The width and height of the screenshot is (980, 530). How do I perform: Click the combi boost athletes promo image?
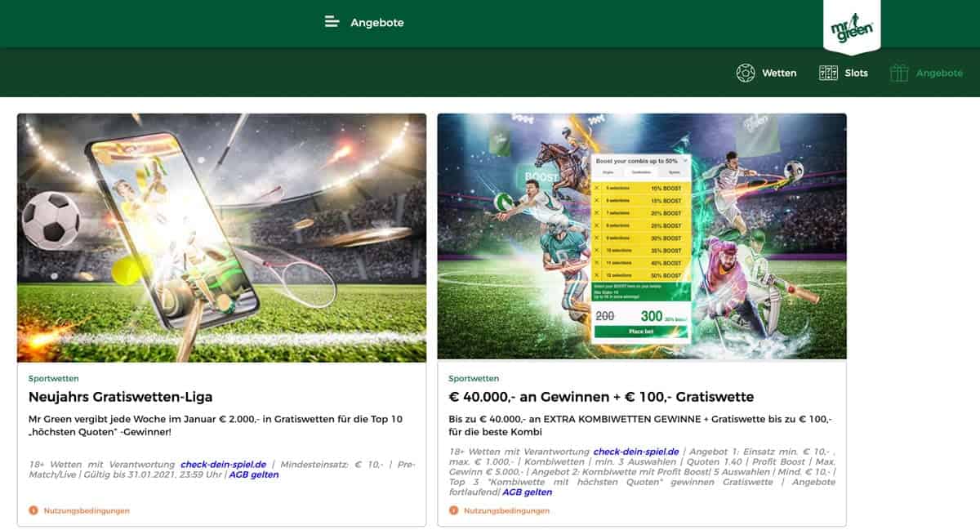point(642,236)
